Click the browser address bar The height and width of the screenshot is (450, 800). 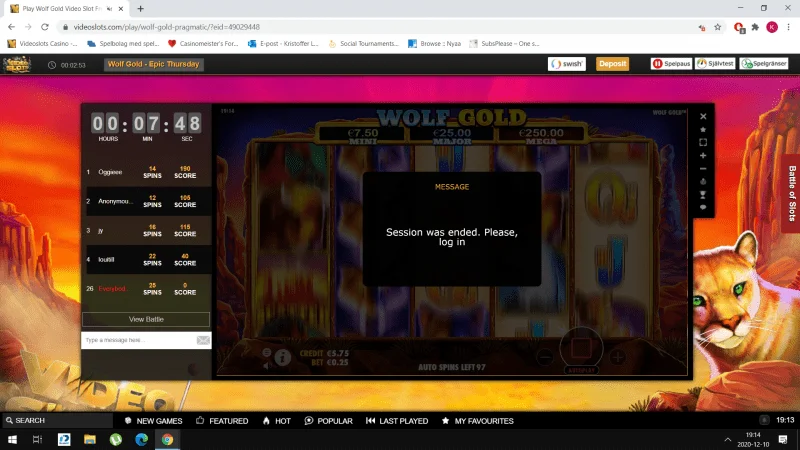(378, 27)
